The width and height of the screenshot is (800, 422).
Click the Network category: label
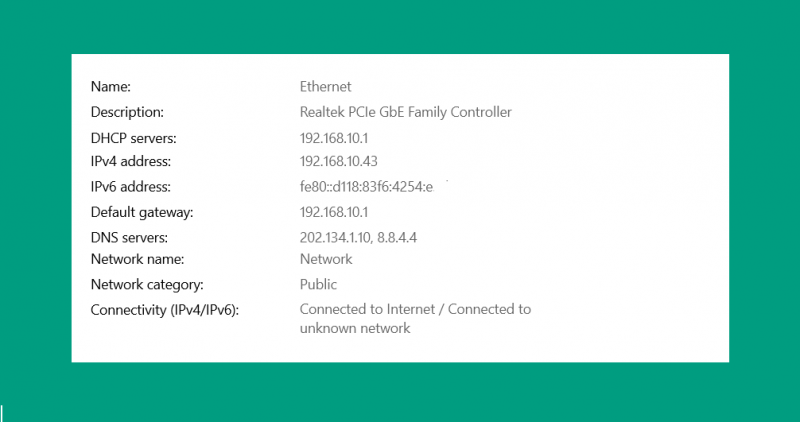point(147,285)
